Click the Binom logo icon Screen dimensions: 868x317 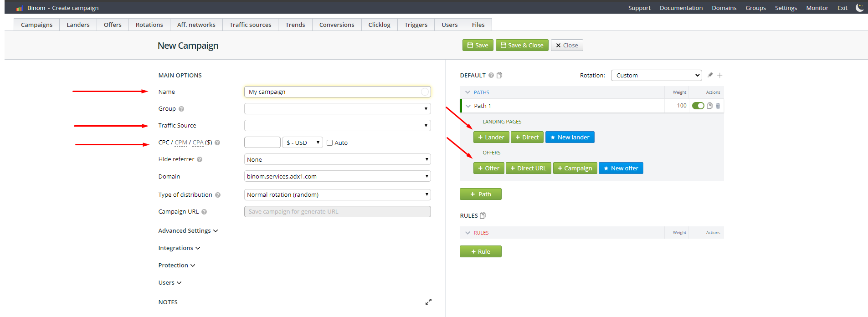pyautogui.click(x=19, y=8)
